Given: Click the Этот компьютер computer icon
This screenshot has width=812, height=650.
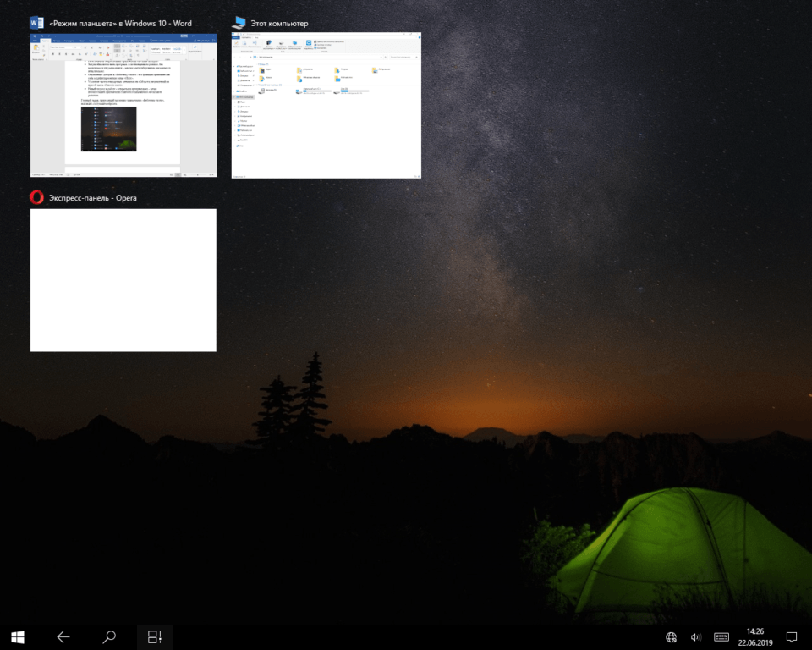Looking at the screenshot, I should 239,24.
